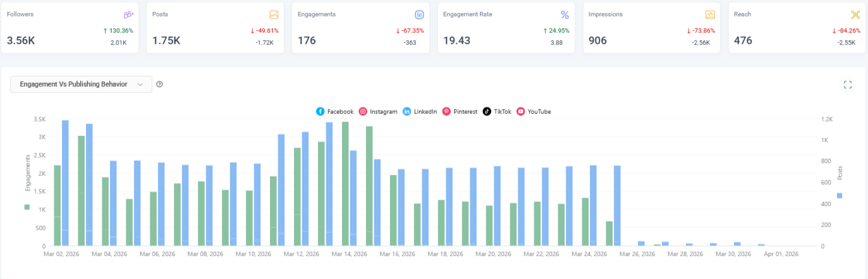The image size is (868, 279).
Task: Click the Followers delta 2.01K
Action: coord(118,43)
